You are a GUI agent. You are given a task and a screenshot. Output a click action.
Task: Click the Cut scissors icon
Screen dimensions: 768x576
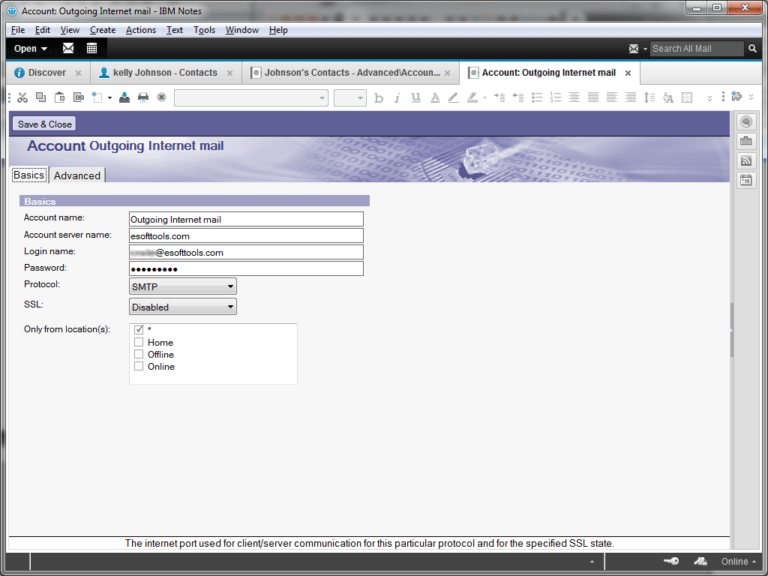tap(23, 97)
